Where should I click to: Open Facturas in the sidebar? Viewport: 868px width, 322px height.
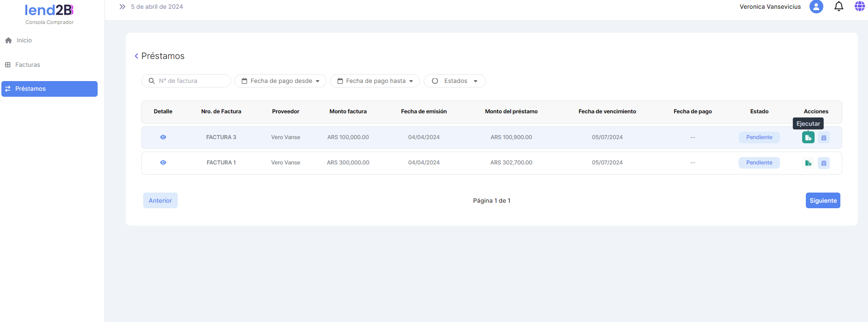coord(28,65)
